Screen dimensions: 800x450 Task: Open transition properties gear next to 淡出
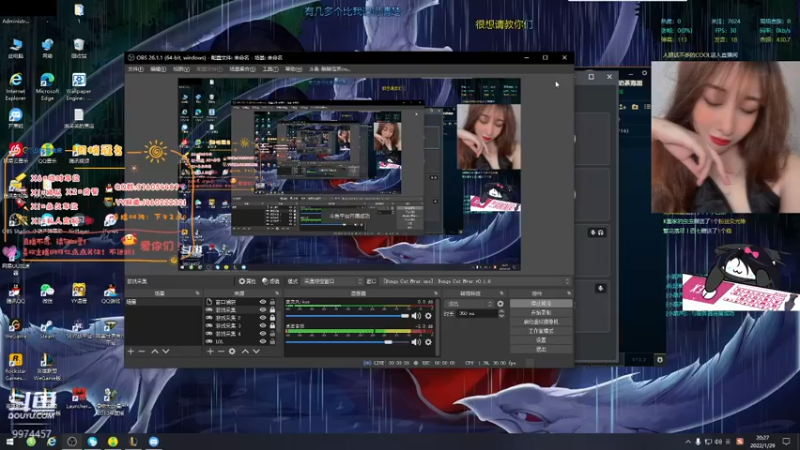point(501,304)
